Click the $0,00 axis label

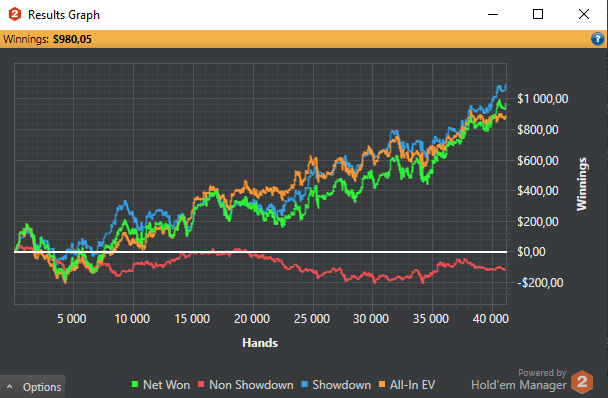click(x=531, y=252)
